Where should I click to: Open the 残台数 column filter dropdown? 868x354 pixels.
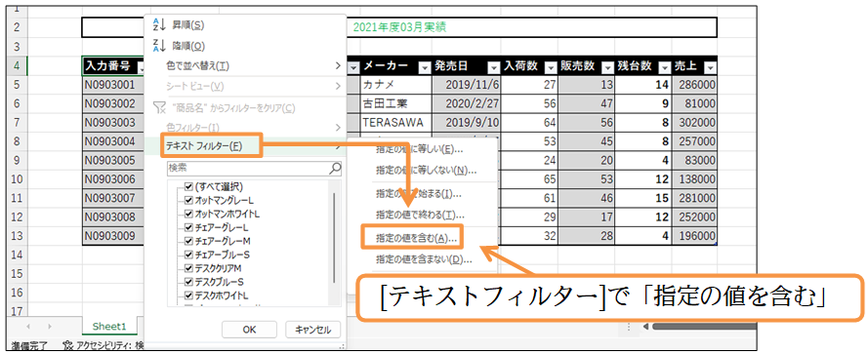click(664, 67)
